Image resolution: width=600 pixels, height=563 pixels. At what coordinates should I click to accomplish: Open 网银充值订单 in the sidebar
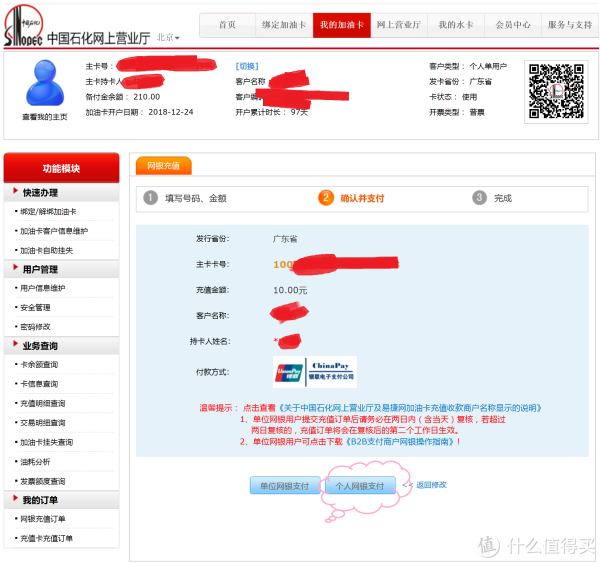(x=42, y=519)
